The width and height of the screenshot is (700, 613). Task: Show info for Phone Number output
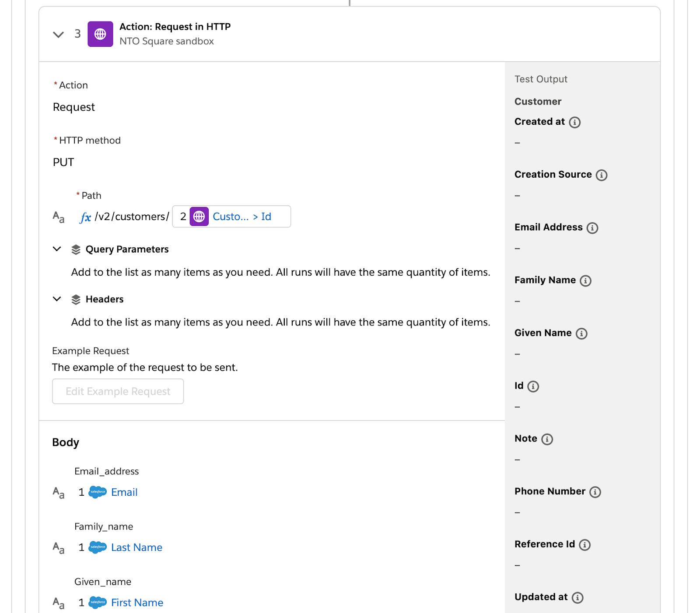[x=595, y=492]
